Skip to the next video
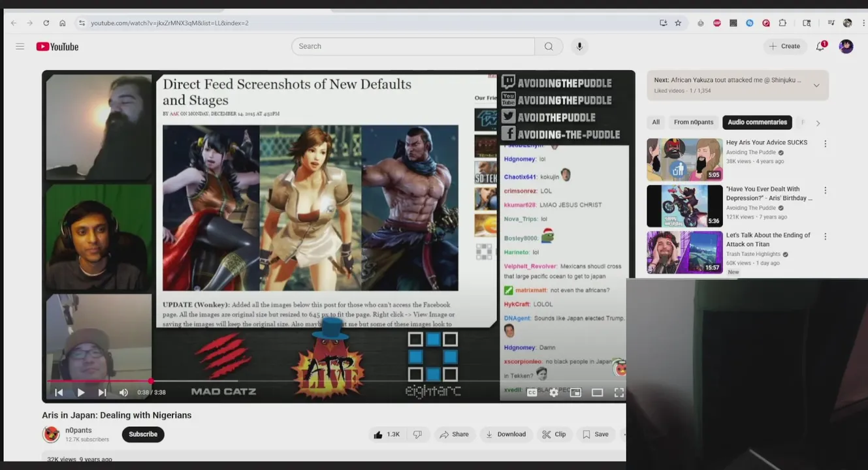The height and width of the screenshot is (470, 868). click(102, 392)
